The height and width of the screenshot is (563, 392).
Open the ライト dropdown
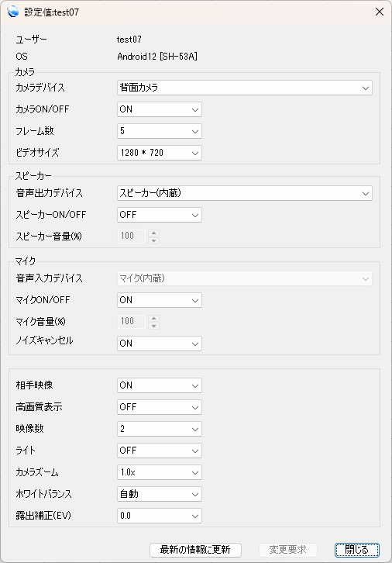coord(160,451)
